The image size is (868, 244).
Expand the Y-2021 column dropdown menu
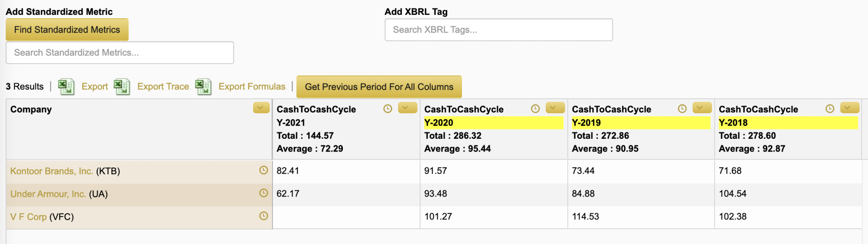tap(407, 108)
